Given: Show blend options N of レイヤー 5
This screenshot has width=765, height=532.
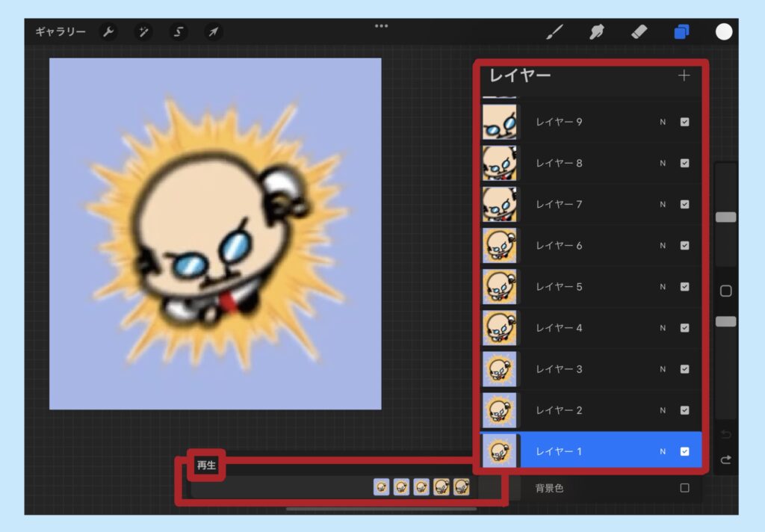Looking at the screenshot, I should pos(663,286).
